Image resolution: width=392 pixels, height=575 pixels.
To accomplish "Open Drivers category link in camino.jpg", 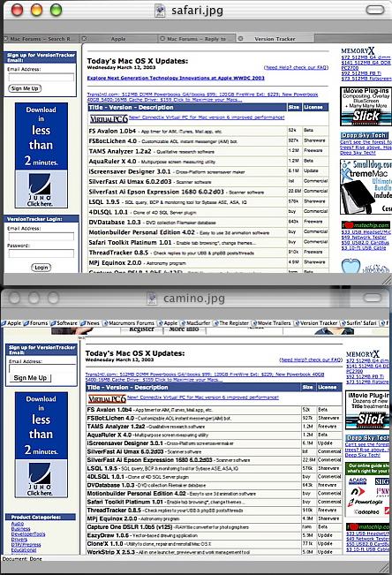I will coord(19,539).
